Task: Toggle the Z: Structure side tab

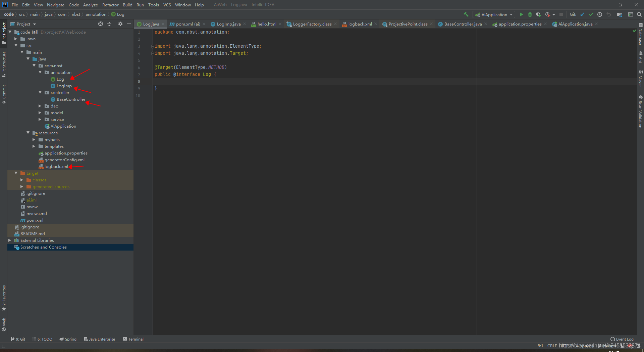Action: point(4,64)
